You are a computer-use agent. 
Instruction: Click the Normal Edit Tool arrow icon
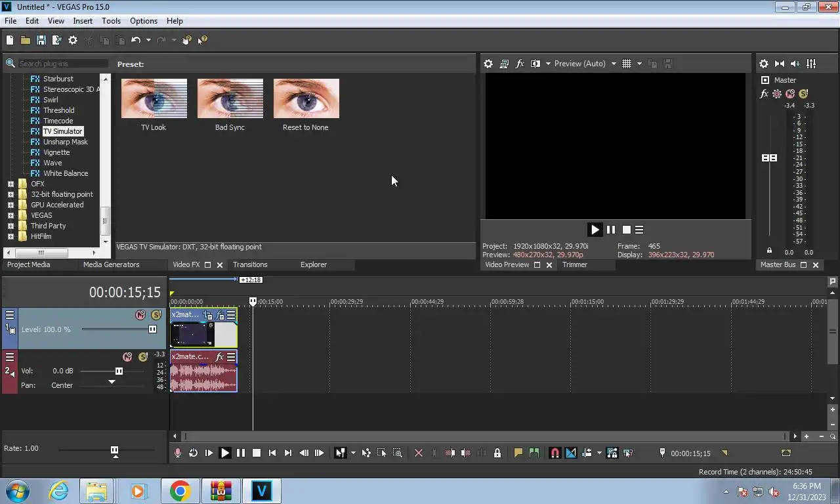[x=340, y=453]
